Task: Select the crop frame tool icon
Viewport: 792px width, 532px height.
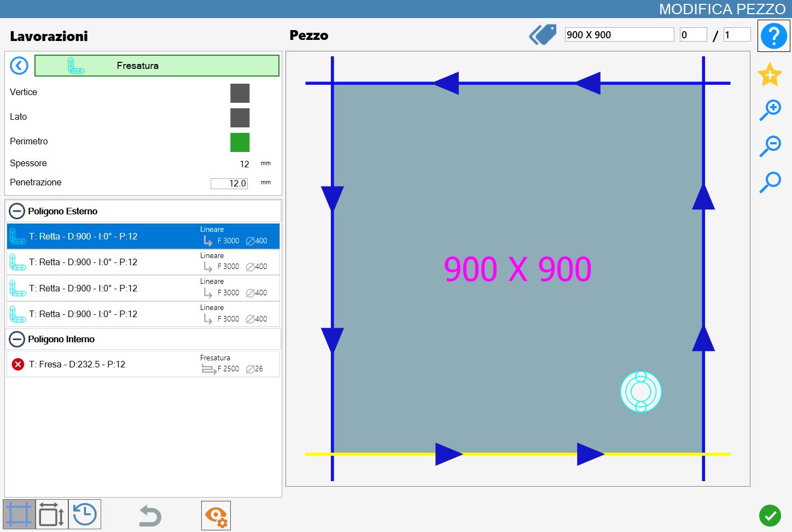Action: click(x=19, y=515)
